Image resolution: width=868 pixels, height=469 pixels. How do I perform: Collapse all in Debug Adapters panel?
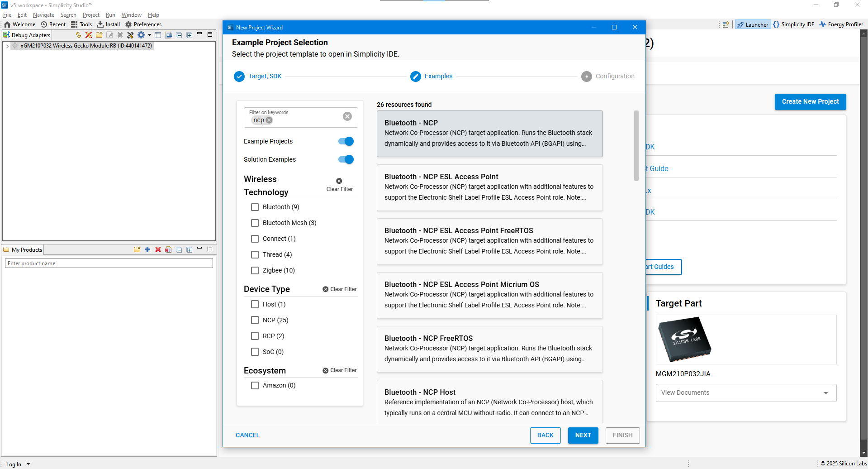[179, 35]
